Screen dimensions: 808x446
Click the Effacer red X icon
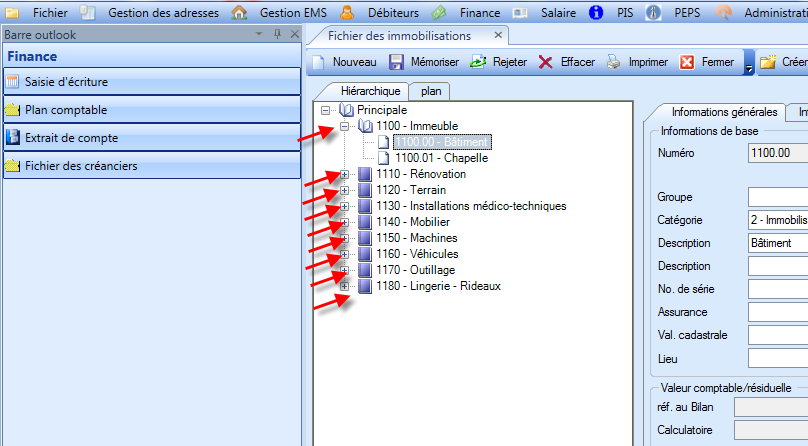click(x=545, y=62)
